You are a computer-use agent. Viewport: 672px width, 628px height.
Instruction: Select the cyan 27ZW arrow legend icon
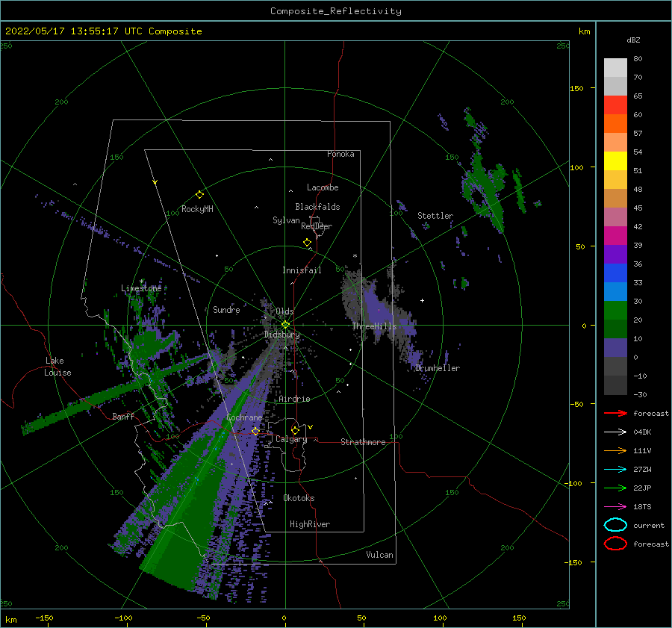(615, 470)
